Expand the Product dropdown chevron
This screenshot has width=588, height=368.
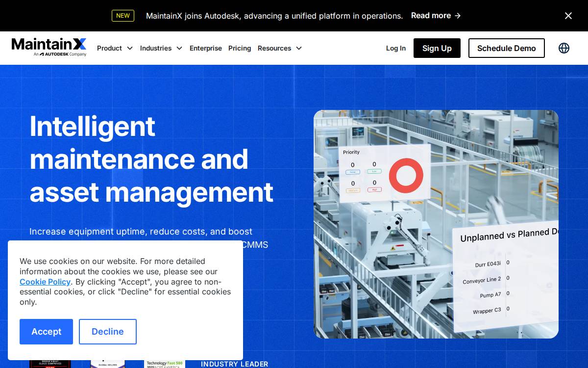(130, 48)
